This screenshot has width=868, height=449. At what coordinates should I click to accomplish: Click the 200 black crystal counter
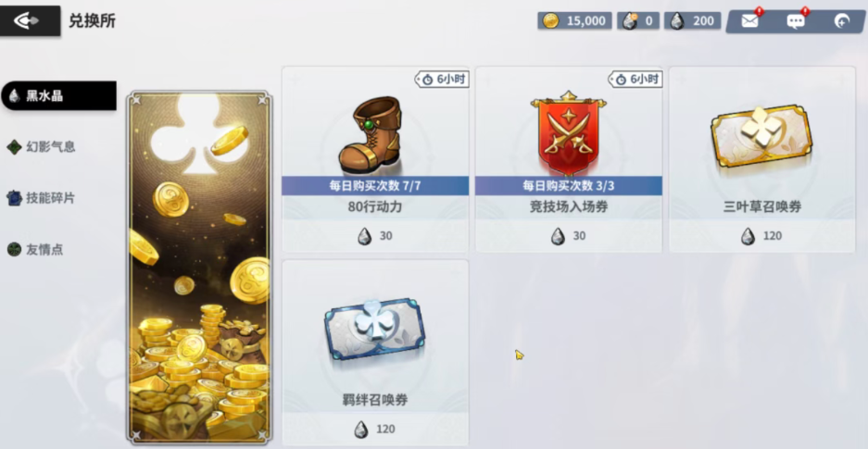tap(693, 21)
